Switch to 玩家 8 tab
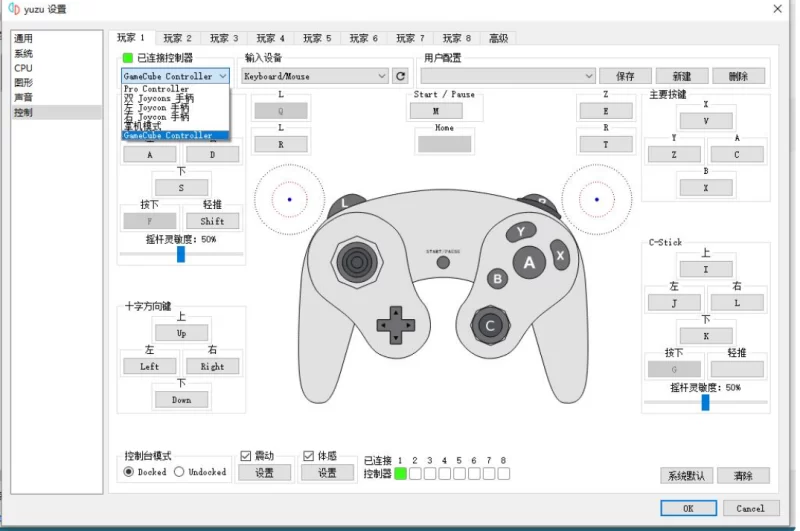 457,38
